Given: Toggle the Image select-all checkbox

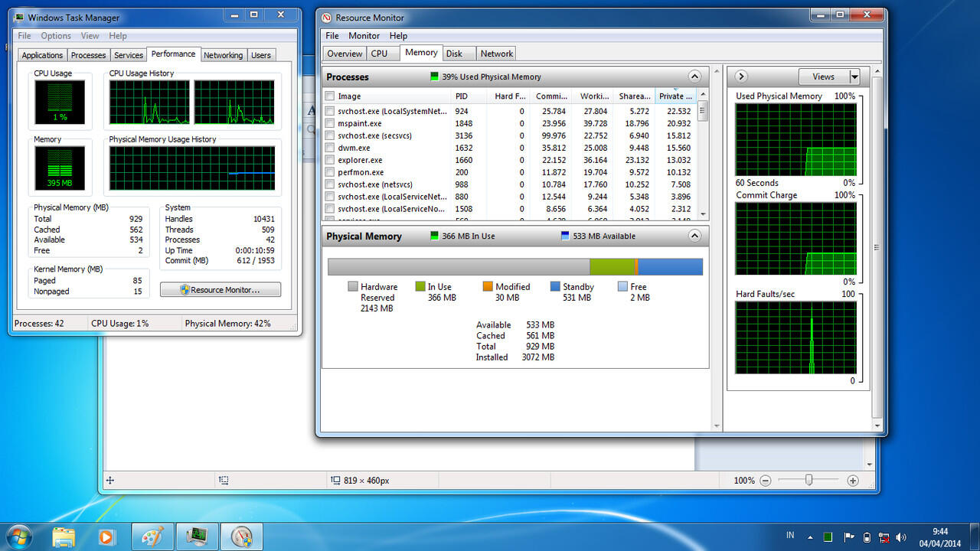Looking at the screenshot, I should click(330, 96).
